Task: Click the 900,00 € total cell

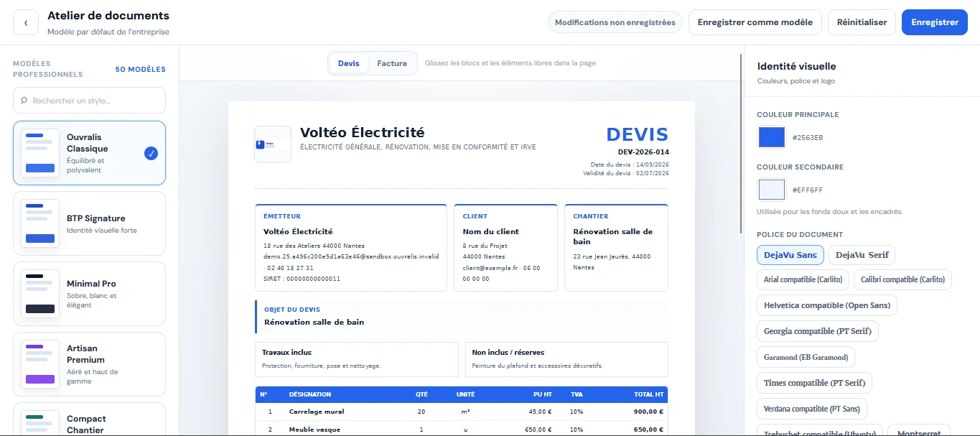Action: point(649,412)
